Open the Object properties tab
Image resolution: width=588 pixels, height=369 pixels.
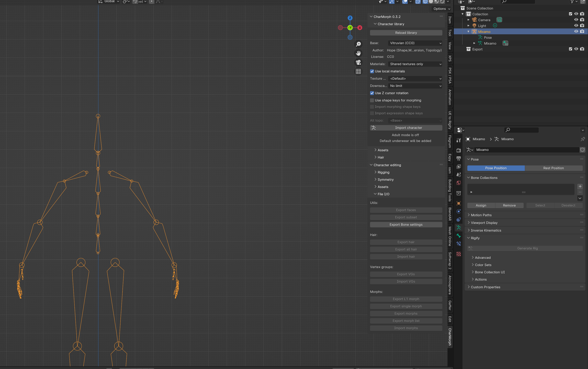(459, 203)
